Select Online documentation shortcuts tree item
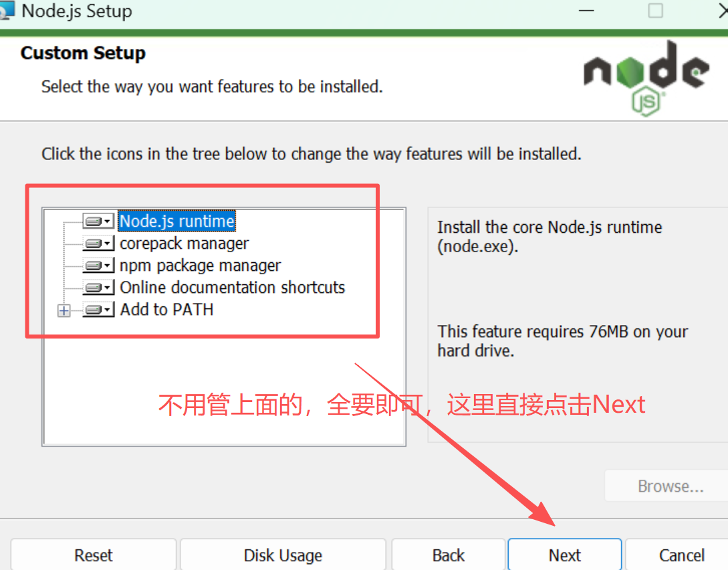728x570 pixels. tap(232, 288)
